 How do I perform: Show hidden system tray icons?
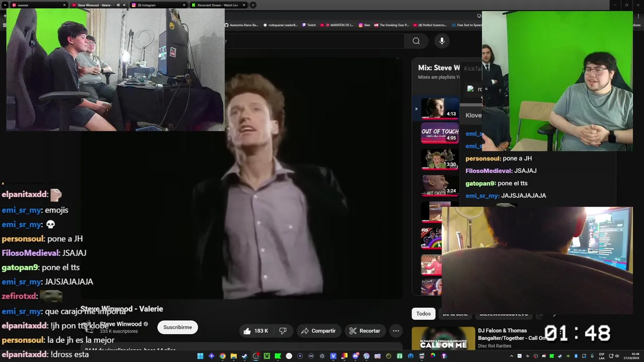coord(512,356)
